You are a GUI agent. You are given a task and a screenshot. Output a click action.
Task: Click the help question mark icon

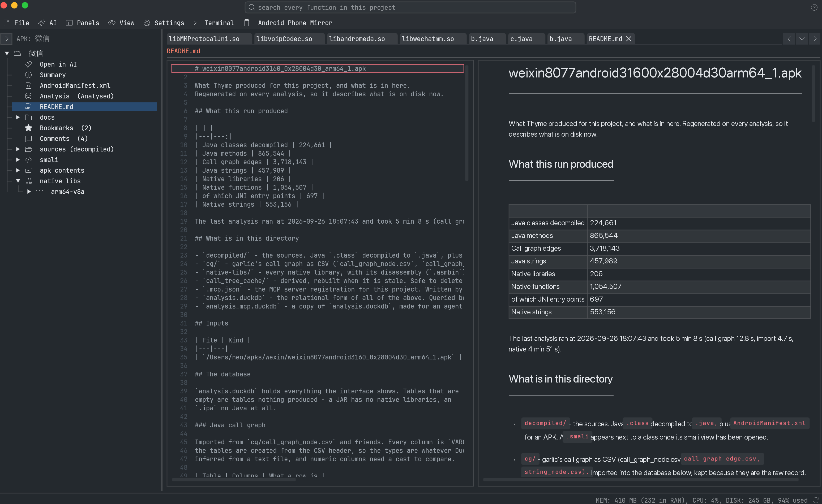pyautogui.click(x=814, y=8)
